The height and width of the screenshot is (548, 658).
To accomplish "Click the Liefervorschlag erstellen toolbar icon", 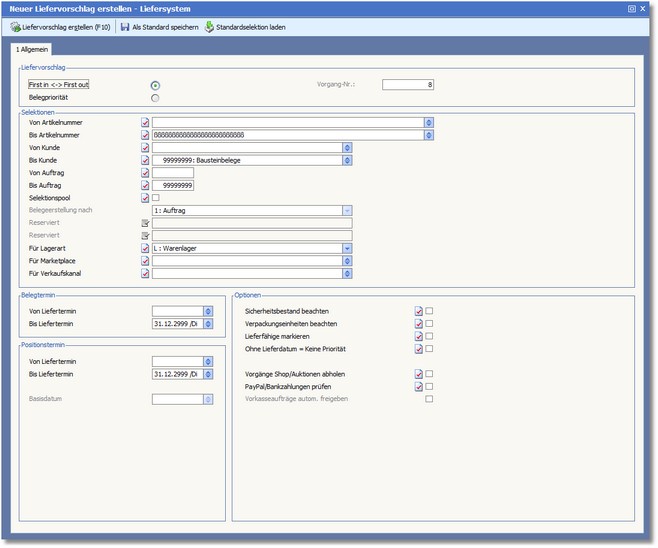I will [x=15, y=27].
